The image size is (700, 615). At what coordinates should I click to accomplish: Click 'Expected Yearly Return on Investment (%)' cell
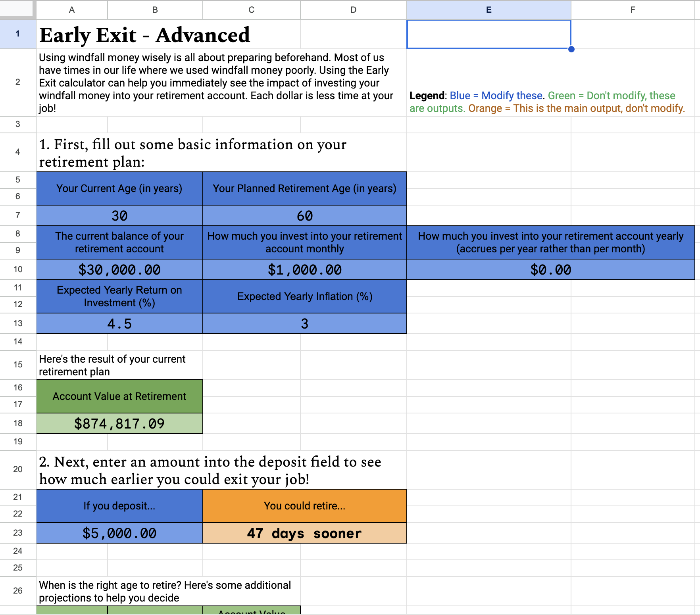coord(119,296)
